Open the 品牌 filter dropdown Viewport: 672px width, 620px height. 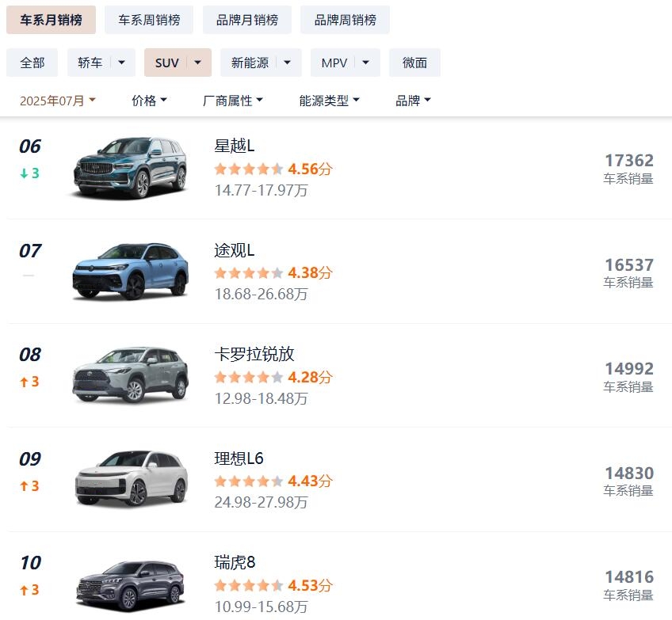tap(413, 101)
